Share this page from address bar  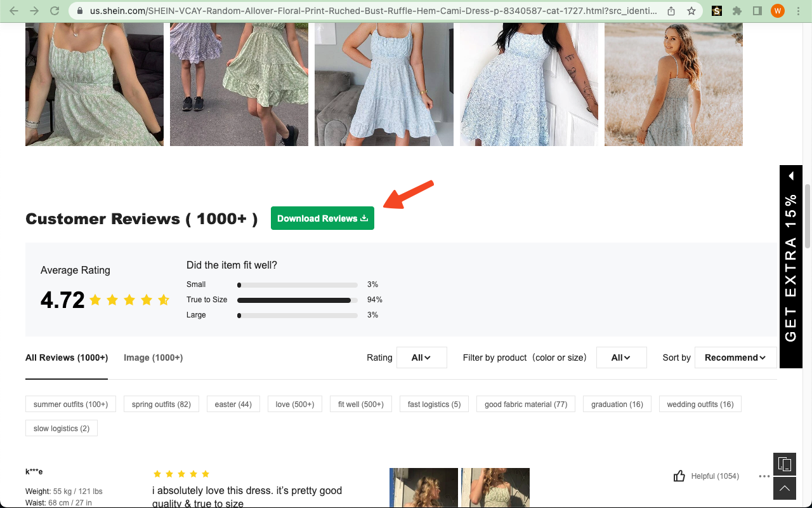(671, 11)
